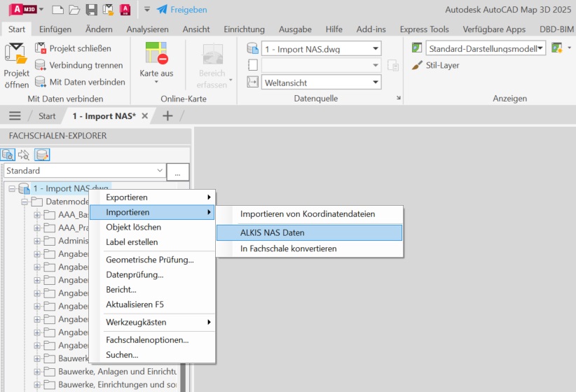This screenshot has height=392, width=576.
Task: Collapse the 1 - Import NAS.dwg tree node
Action: [12, 189]
